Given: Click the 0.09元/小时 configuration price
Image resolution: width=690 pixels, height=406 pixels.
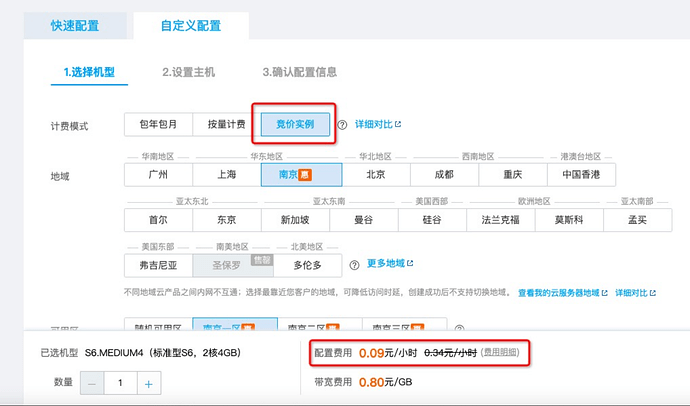Looking at the screenshot, I should [388, 353].
